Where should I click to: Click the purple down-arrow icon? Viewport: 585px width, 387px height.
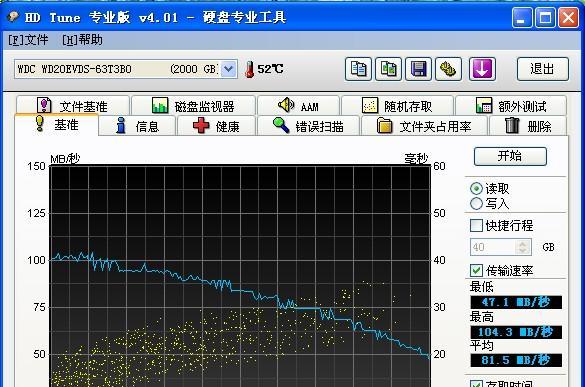(x=482, y=69)
